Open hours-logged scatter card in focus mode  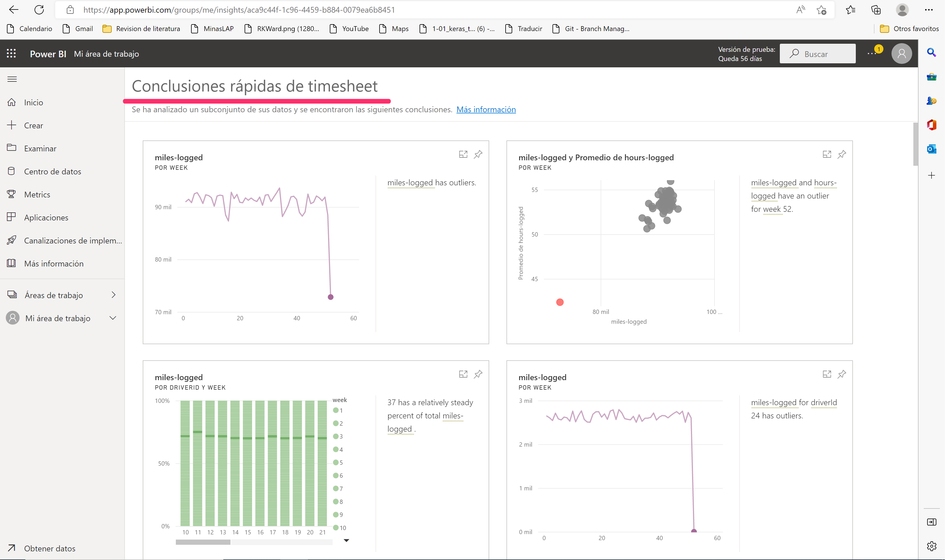pyautogui.click(x=826, y=154)
